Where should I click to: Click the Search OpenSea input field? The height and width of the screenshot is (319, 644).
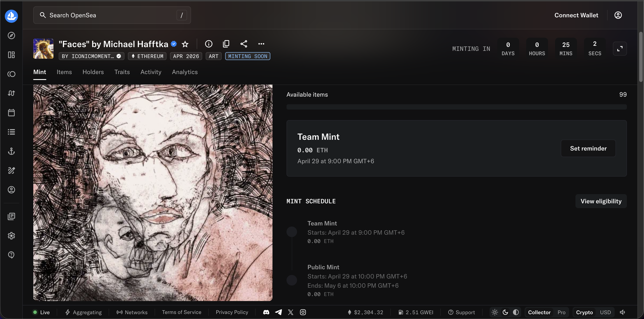112,15
